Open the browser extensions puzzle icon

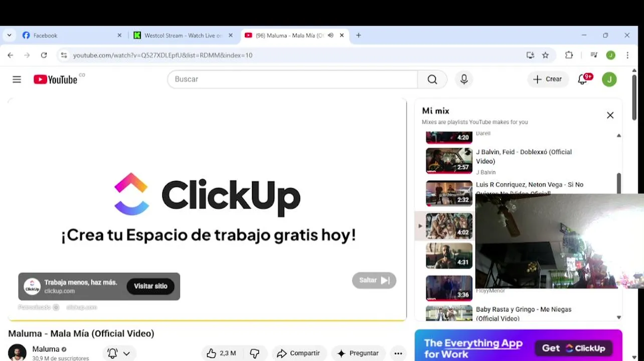(569, 55)
